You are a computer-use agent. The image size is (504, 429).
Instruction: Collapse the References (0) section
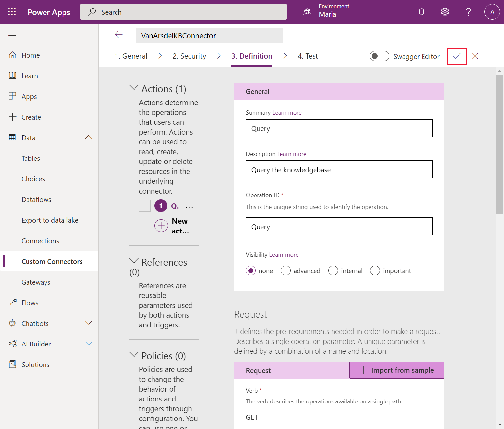click(134, 261)
